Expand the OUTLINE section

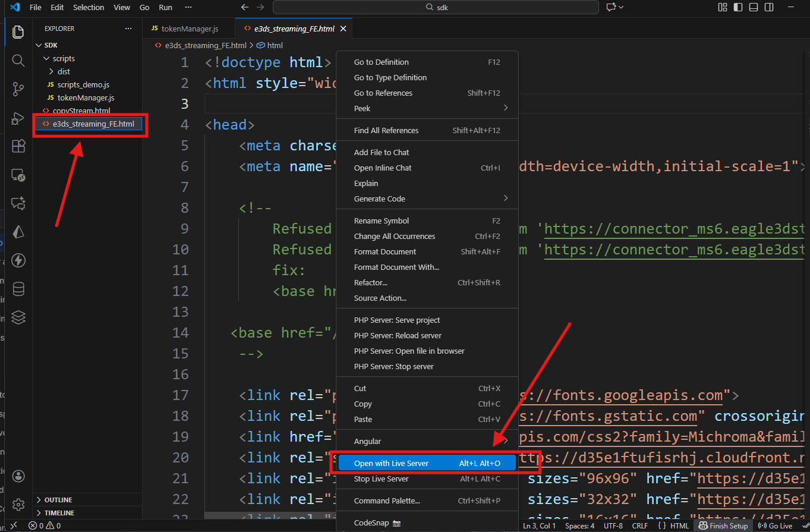click(x=58, y=500)
